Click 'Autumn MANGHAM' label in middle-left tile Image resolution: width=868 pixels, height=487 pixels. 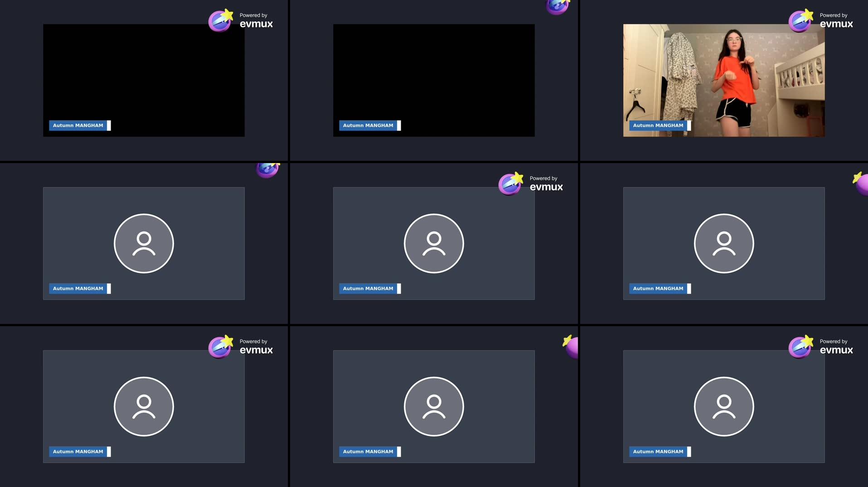[80, 289]
